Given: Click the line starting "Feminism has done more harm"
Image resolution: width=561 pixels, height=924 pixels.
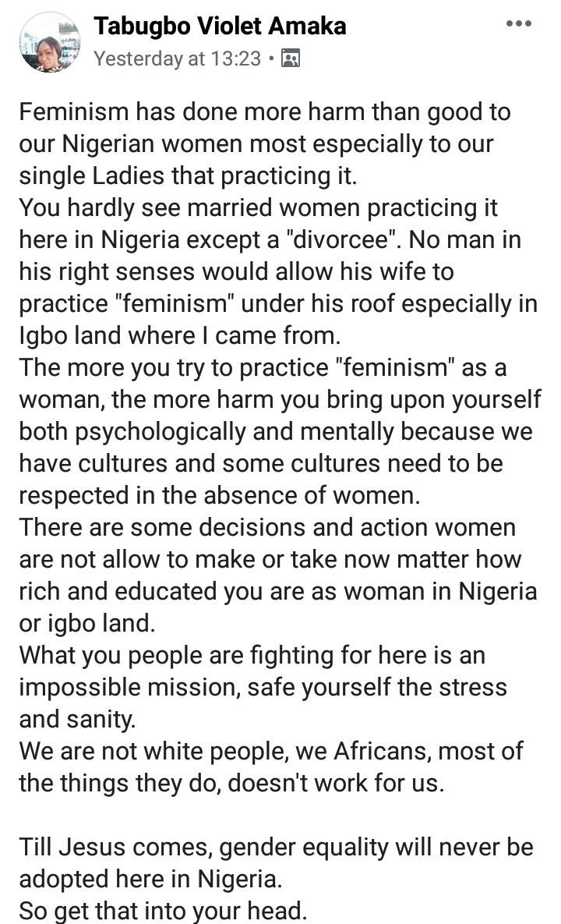Looking at the screenshot, I should [x=265, y=112].
